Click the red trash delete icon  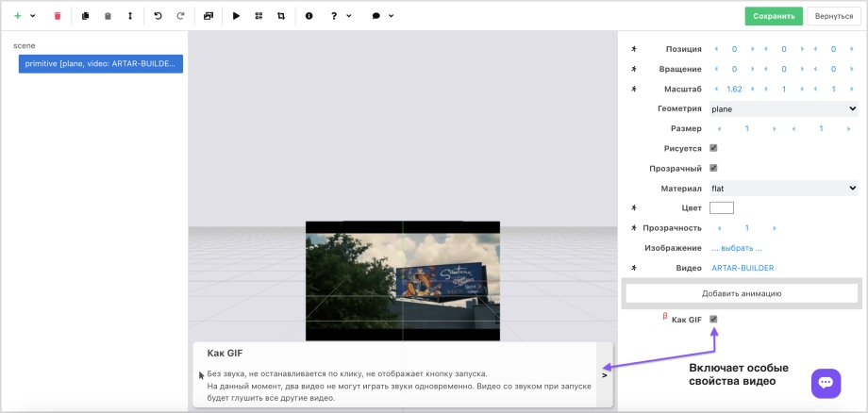[58, 16]
